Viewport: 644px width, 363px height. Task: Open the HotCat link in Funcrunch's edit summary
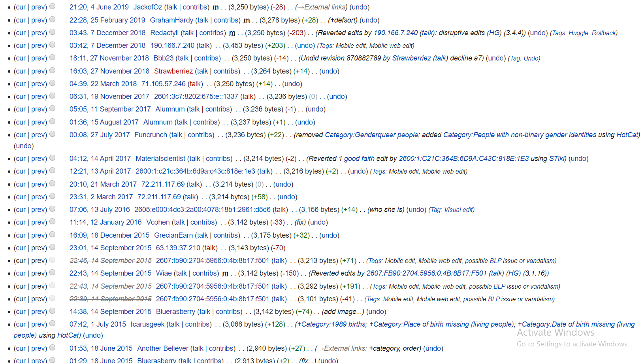[627, 135]
